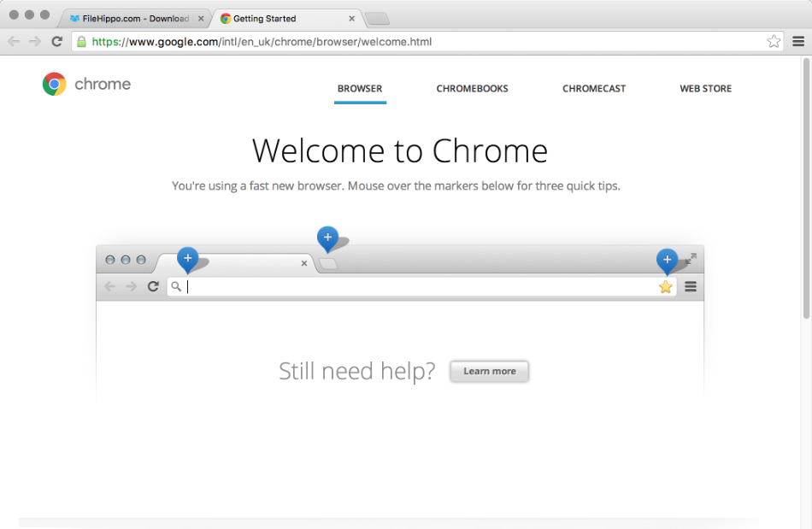Viewport: 812px width, 529px height.
Task: Click the green padlock security icon
Action: tap(81, 41)
